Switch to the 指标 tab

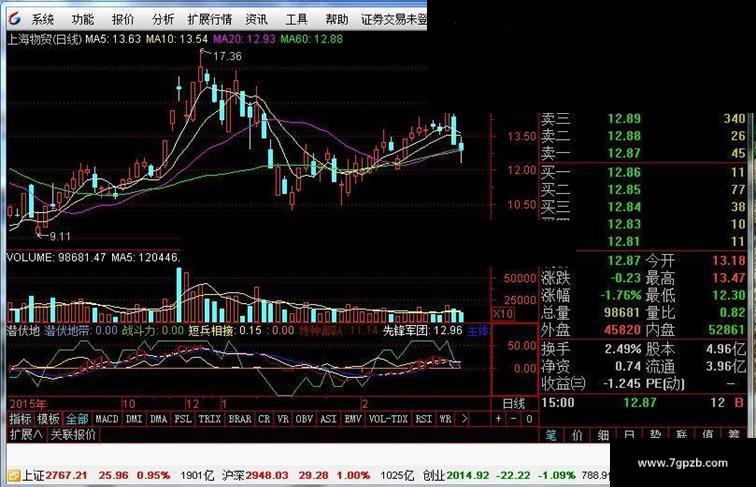tap(20, 419)
